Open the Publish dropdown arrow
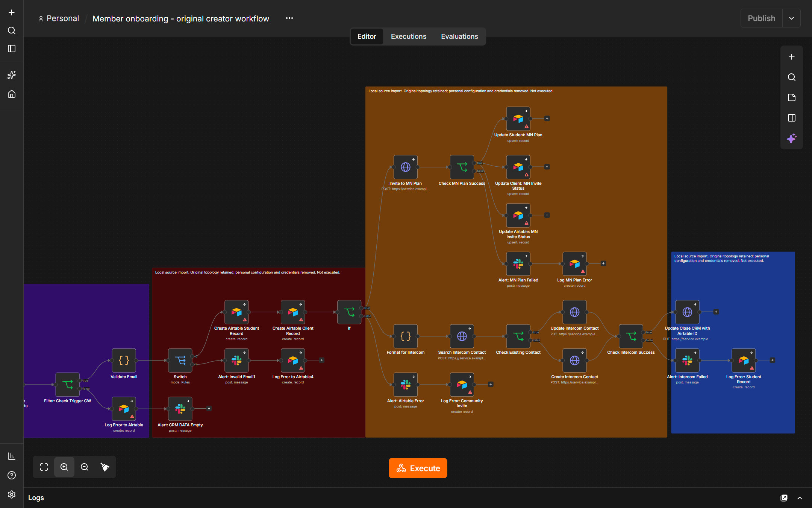The width and height of the screenshot is (812, 508). 791,18
